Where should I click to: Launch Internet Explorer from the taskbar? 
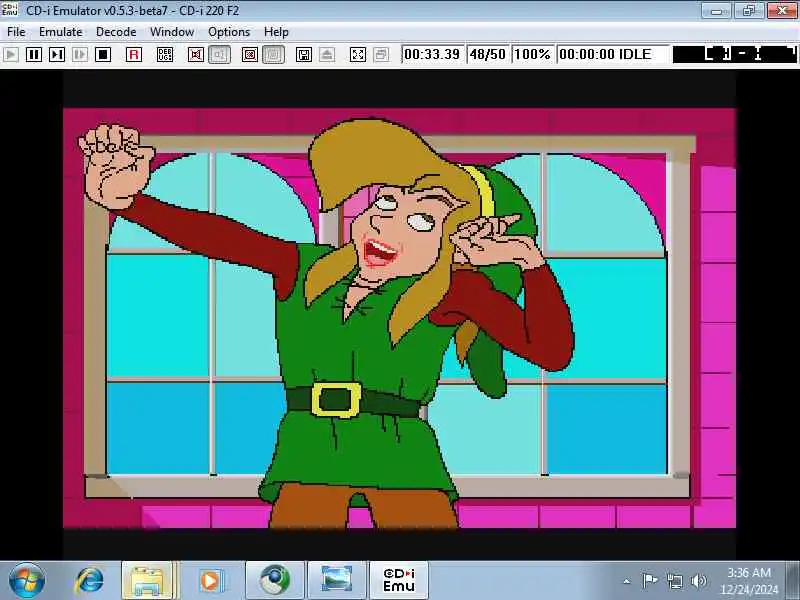[90, 581]
